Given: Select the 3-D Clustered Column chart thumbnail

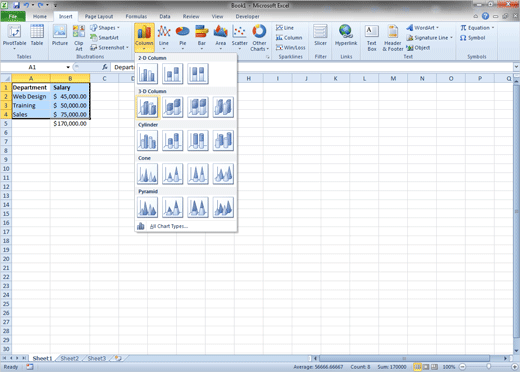Looking at the screenshot, I should [147, 107].
